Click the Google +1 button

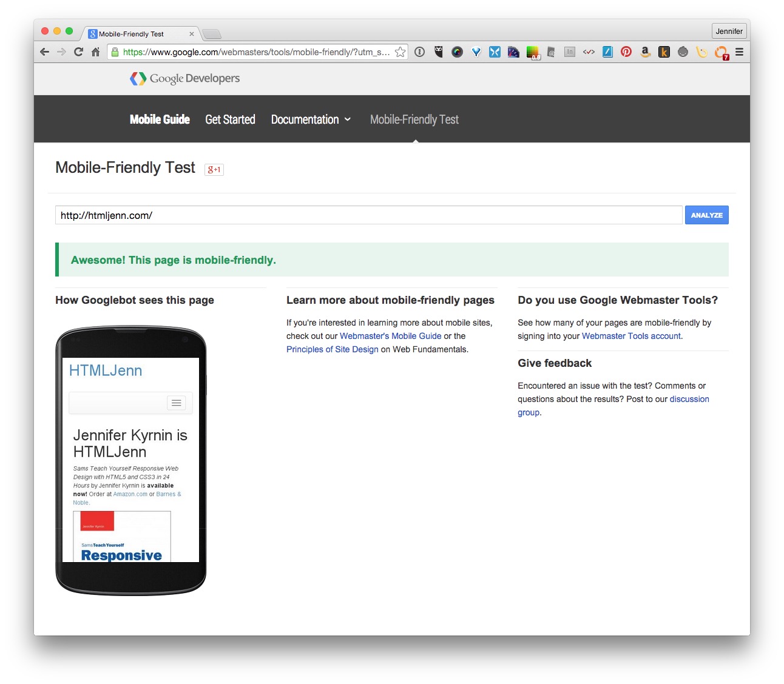coord(214,170)
